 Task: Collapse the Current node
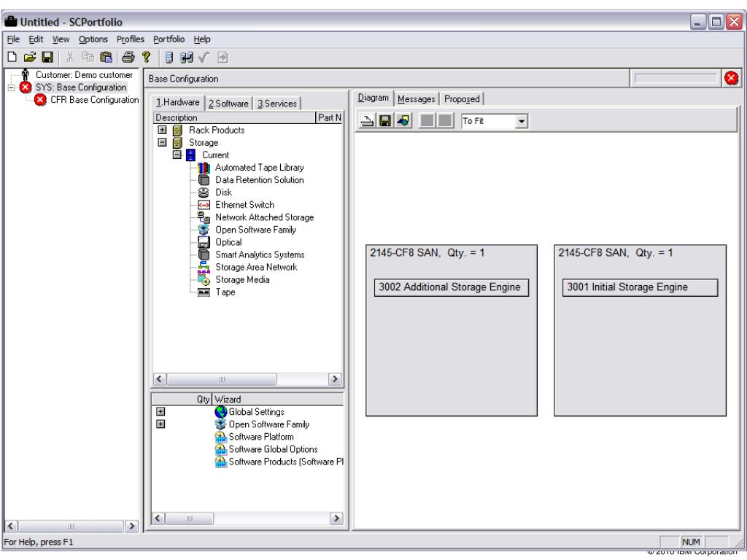177,155
